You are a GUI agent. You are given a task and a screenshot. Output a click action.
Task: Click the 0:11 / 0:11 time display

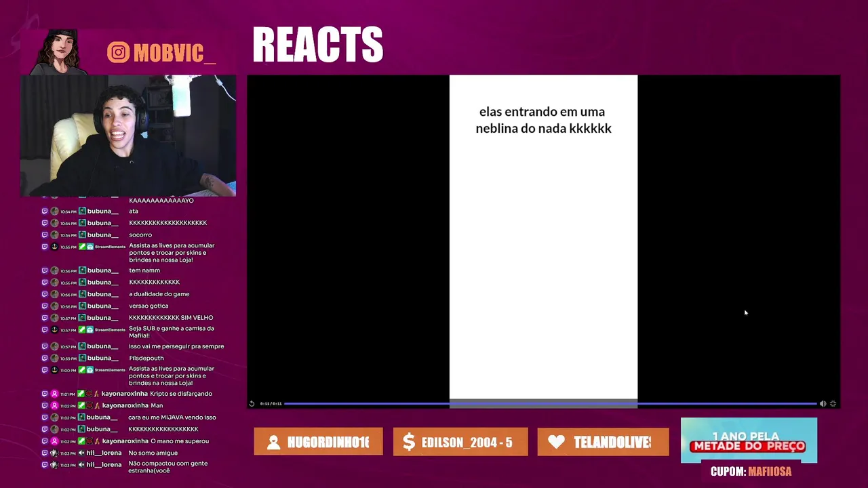[x=271, y=403]
